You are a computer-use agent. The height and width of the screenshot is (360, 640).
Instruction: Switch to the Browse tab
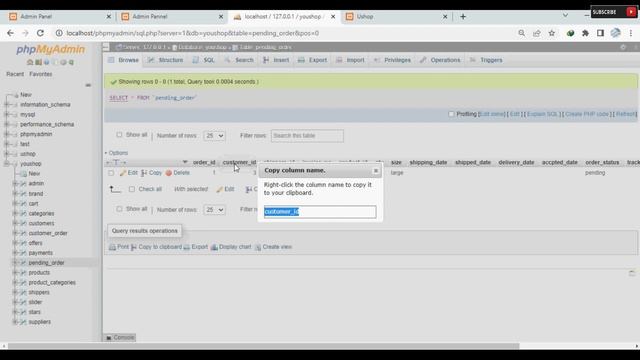tap(123, 60)
